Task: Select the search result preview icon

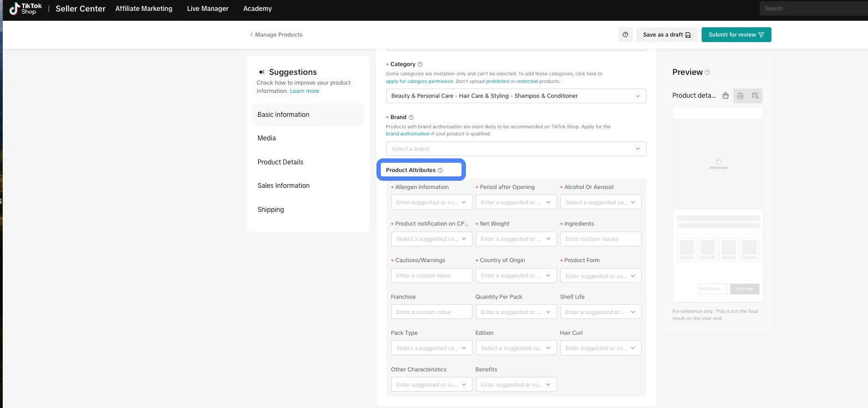Action: pos(755,96)
